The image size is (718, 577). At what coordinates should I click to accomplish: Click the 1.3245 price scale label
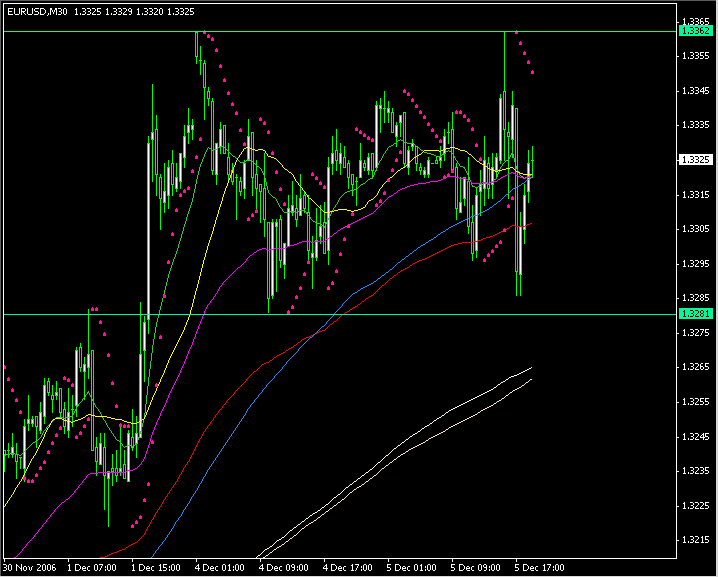coord(696,436)
